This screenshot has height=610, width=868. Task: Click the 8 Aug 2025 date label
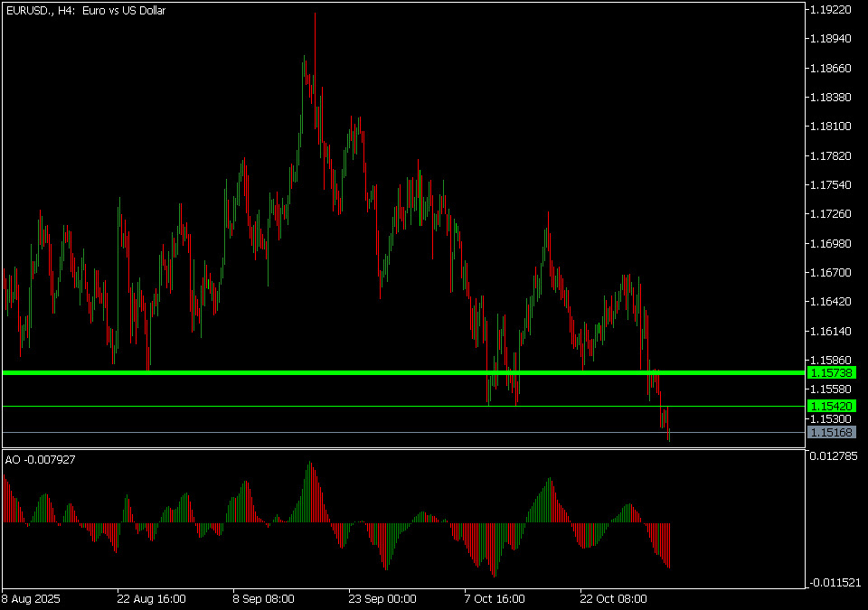(33, 598)
